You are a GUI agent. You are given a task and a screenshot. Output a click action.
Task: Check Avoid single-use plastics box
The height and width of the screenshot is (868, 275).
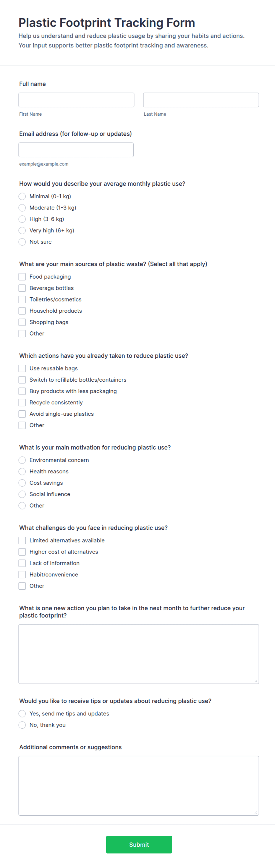click(x=22, y=414)
